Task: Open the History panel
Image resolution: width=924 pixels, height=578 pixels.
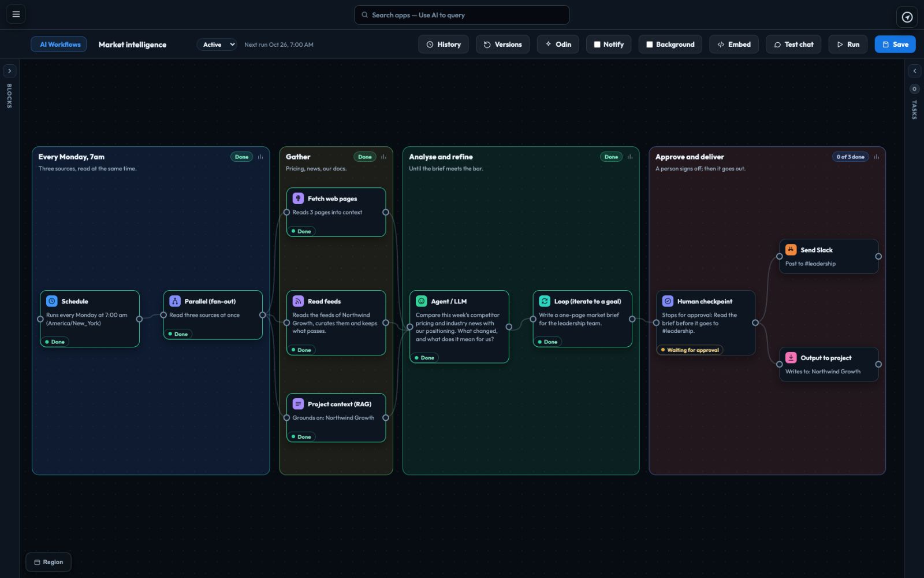Action: 444,45
